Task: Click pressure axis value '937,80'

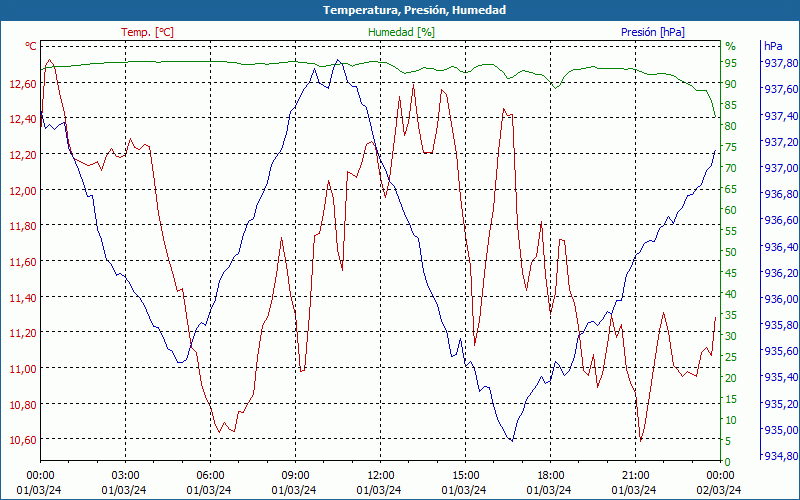Action: (x=780, y=63)
